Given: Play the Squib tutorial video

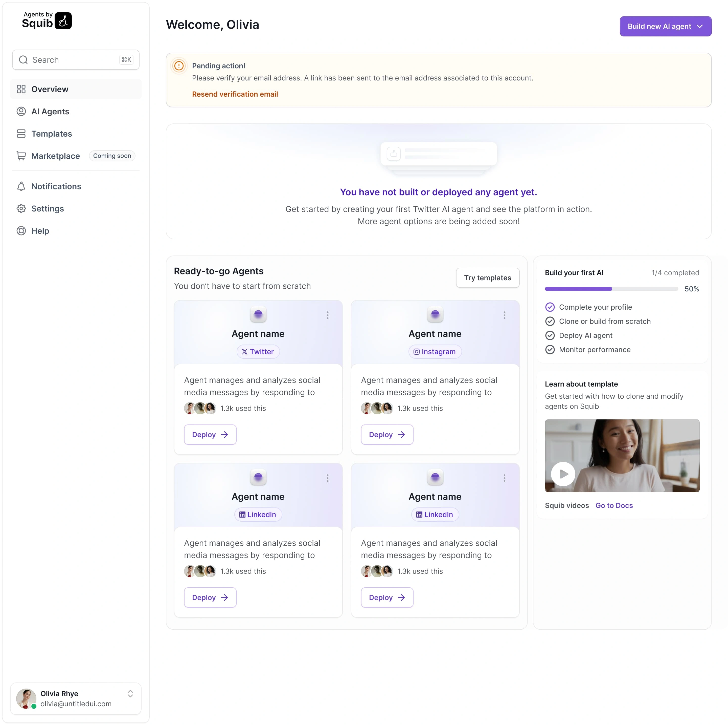Looking at the screenshot, I should pyautogui.click(x=563, y=474).
